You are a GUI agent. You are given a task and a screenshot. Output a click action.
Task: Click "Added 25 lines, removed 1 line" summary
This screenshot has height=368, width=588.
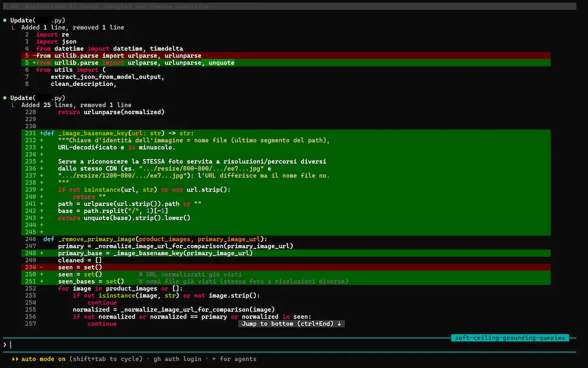(x=76, y=105)
